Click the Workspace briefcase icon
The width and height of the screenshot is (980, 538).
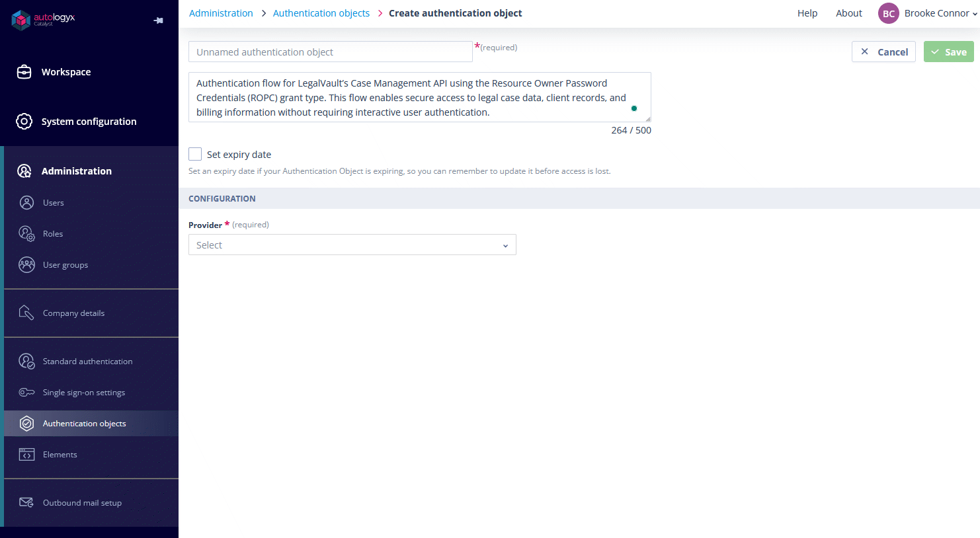pyautogui.click(x=24, y=72)
